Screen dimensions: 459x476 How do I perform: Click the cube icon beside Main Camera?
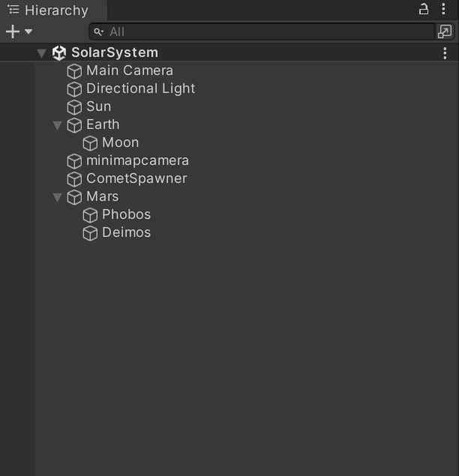(74, 71)
